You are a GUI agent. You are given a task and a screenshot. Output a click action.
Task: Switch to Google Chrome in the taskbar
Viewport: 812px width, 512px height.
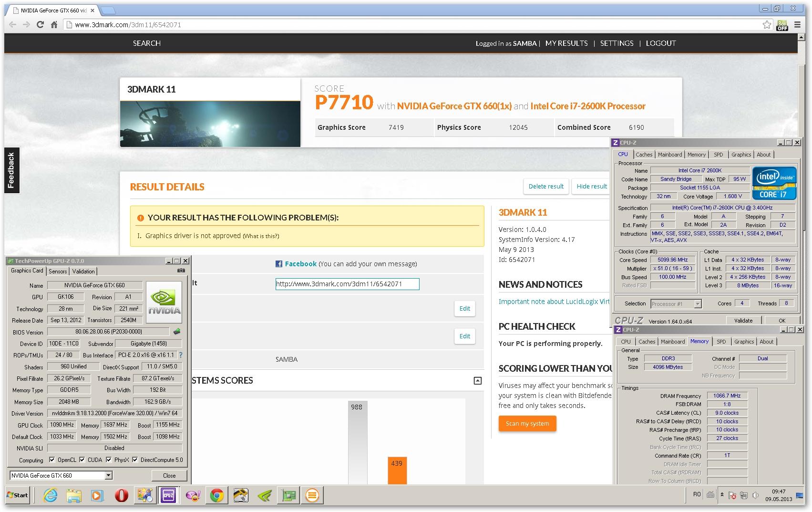pos(216,495)
